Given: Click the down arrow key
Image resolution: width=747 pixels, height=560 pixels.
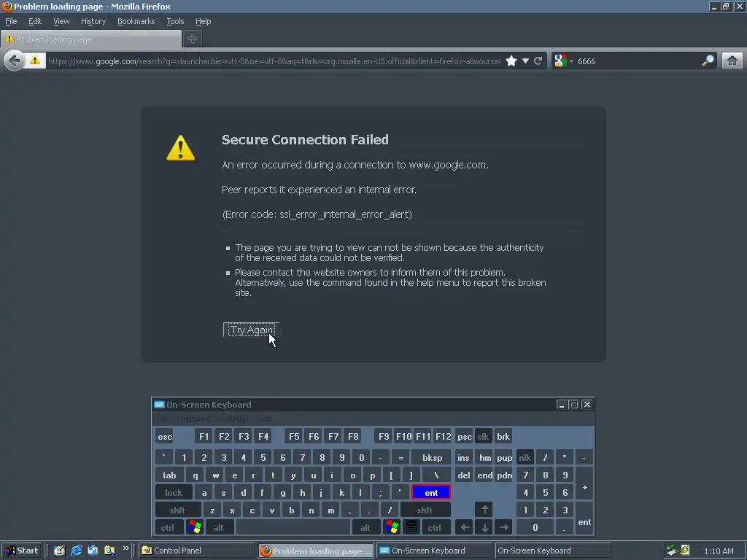Looking at the screenshot, I should [x=484, y=528].
